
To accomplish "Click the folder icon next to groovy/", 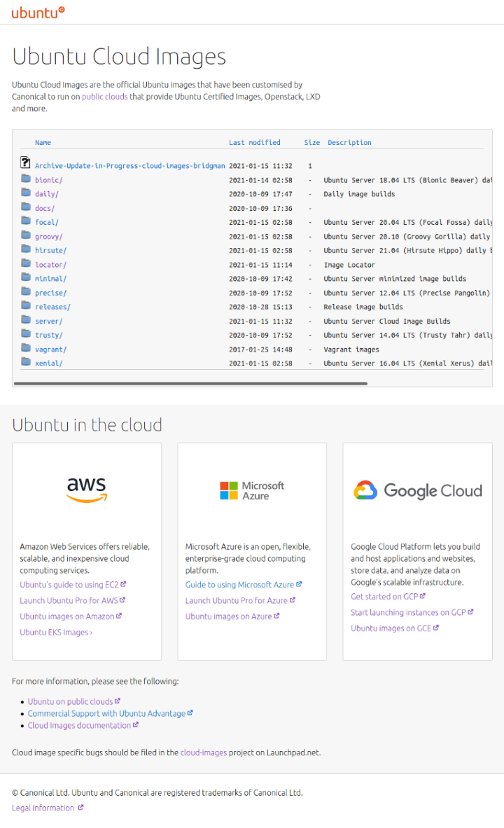I will (26, 235).
